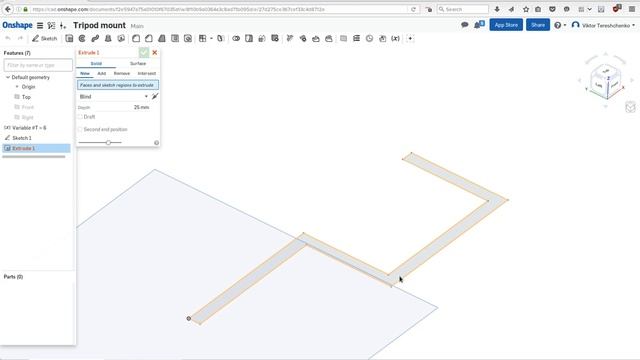Click the view cube
The width and height of the screenshot is (640, 360).
tap(606, 82)
